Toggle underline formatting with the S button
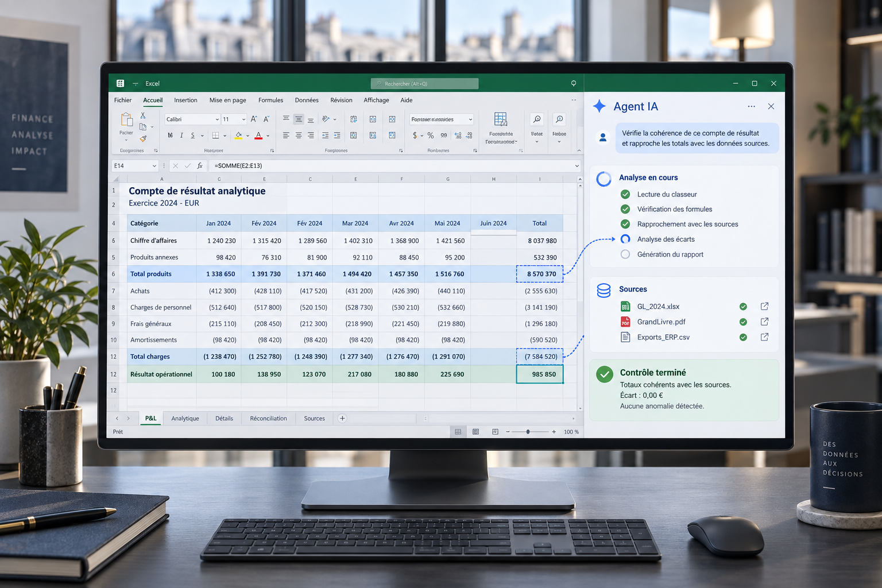The image size is (882, 588). click(193, 136)
